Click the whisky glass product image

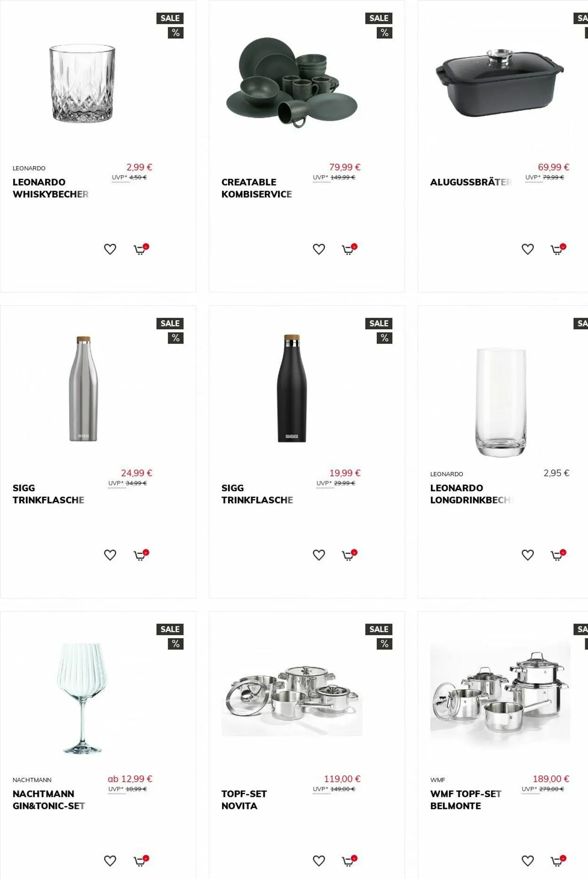(x=82, y=84)
